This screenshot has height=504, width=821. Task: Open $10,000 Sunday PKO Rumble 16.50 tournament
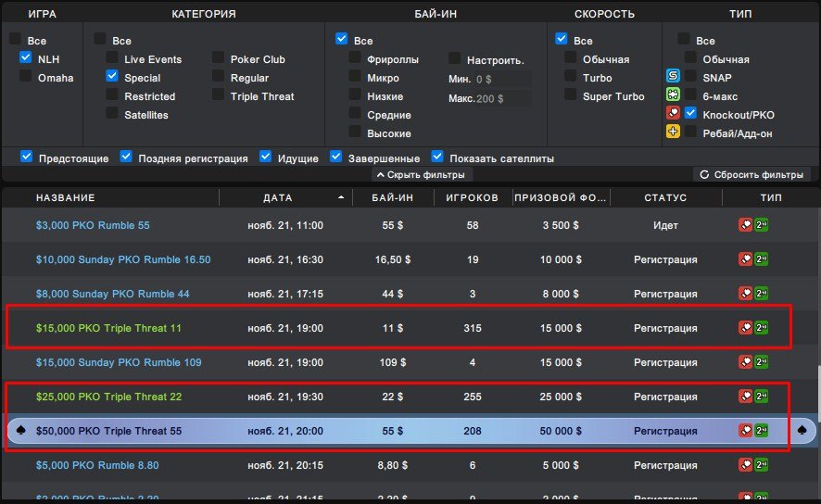(123, 259)
